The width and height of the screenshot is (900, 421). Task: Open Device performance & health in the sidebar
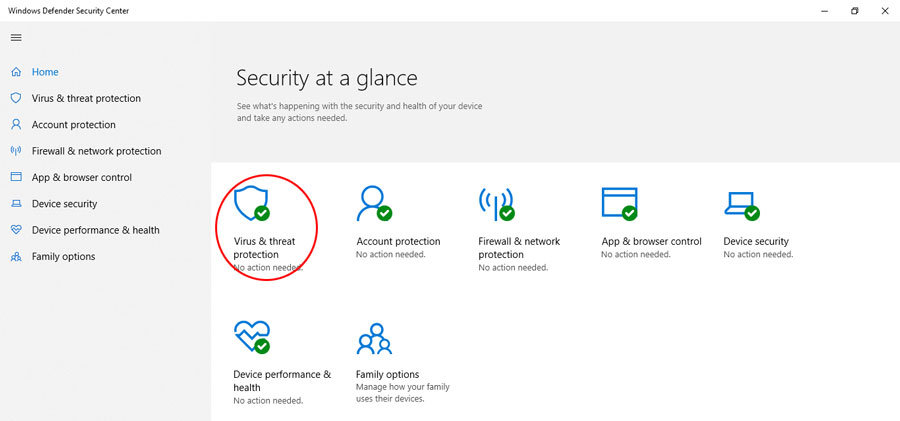pyautogui.click(x=95, y=230)
